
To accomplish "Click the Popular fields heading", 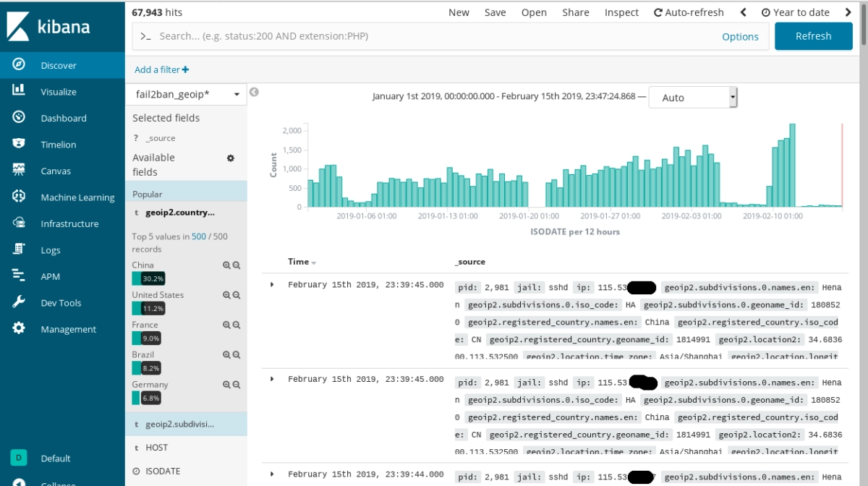I will point(148,194).
